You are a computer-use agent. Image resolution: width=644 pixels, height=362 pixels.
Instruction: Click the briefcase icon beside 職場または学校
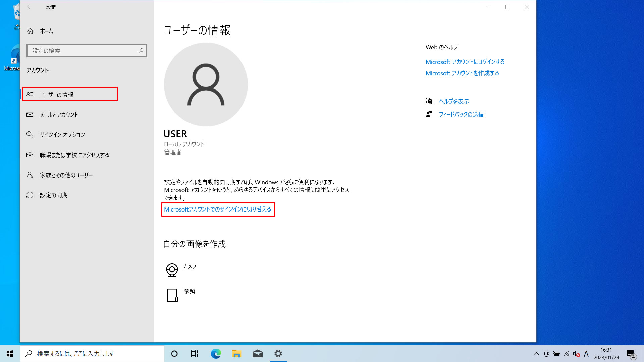point(30,155)
